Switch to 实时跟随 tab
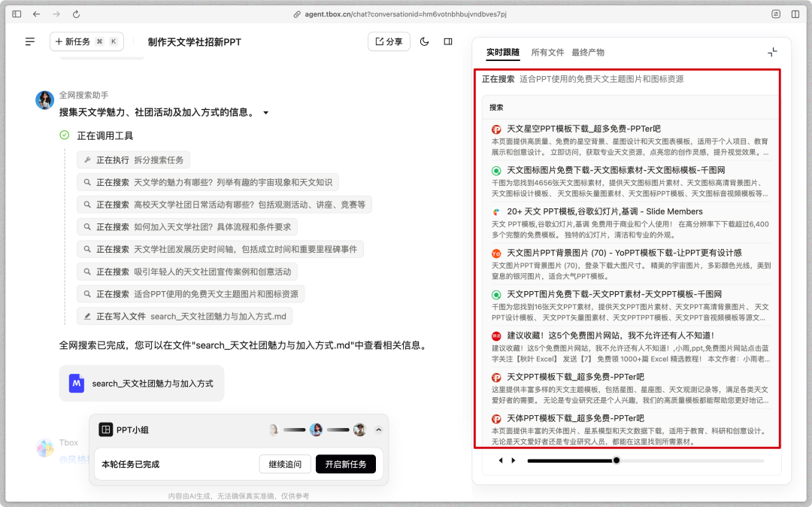 click(502, 53)
